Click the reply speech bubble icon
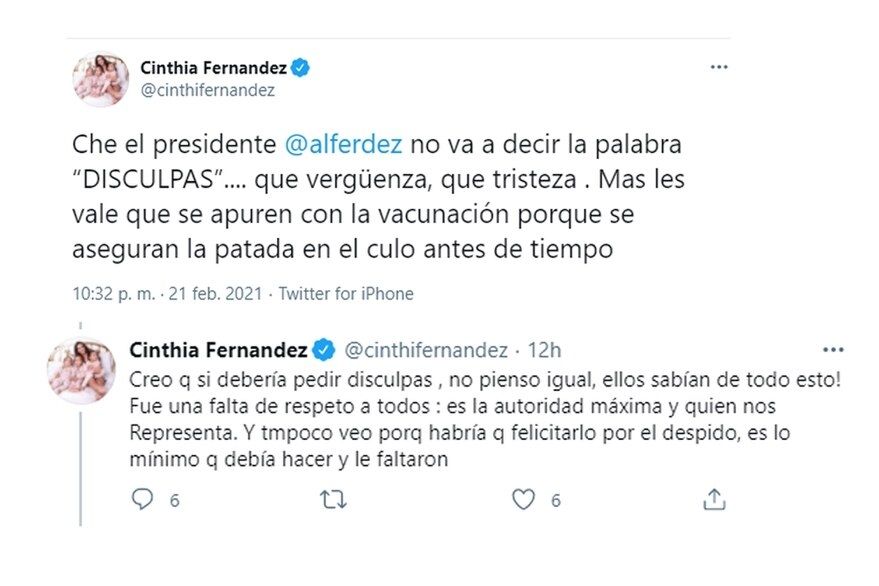 tap(143, 499)
